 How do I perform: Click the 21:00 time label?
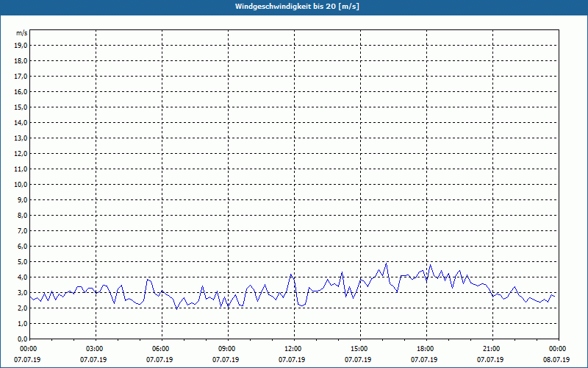tap(492, 349)
